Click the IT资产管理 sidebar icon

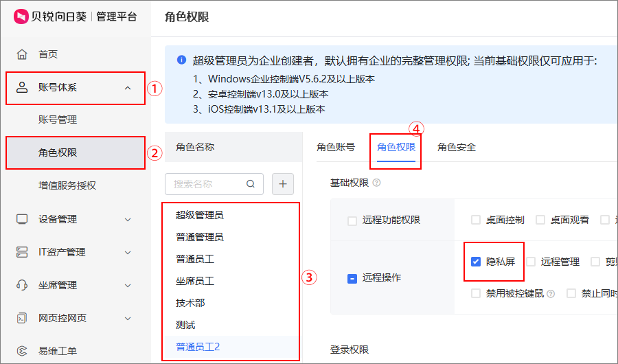tap(22, 252)
